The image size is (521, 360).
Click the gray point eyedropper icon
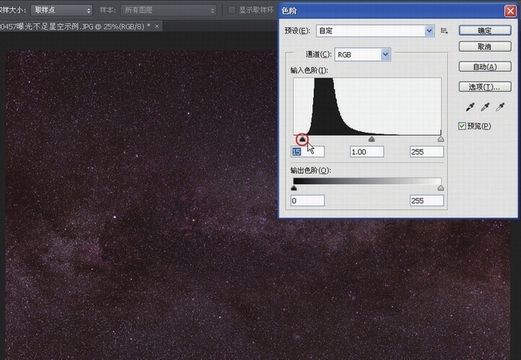pos(485,107)
